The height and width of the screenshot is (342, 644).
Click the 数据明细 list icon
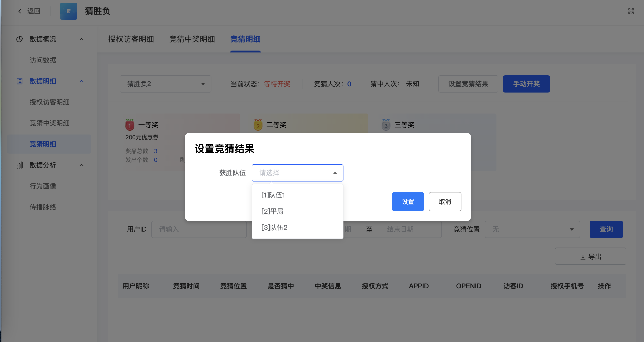coord(20,81)
